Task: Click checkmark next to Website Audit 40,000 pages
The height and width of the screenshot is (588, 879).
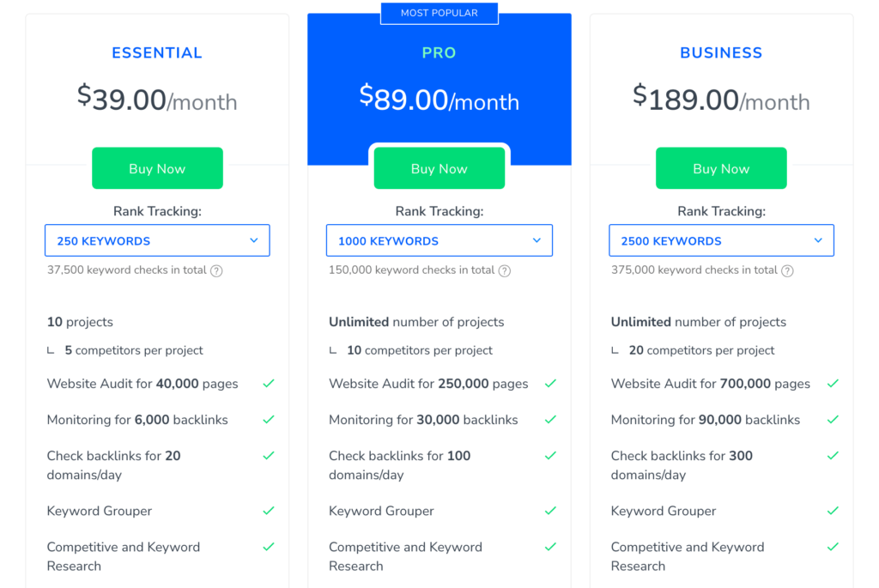Action: pyautogui.click(x=269, y=384)
